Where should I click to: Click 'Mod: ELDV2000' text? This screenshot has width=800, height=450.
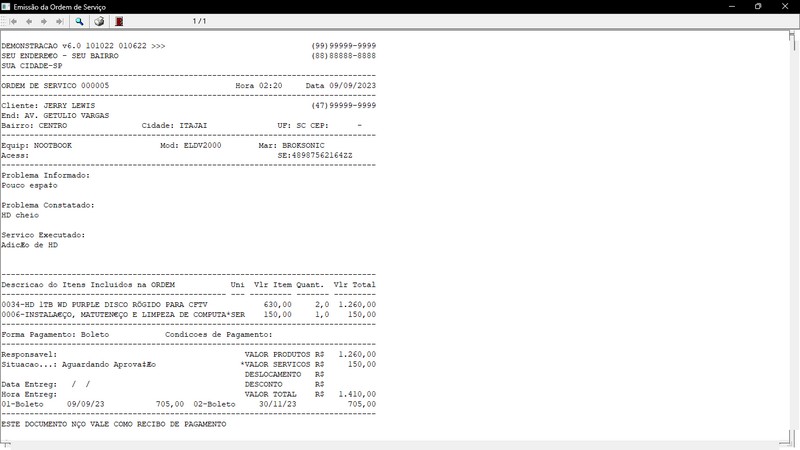click(x=191, y=145)
